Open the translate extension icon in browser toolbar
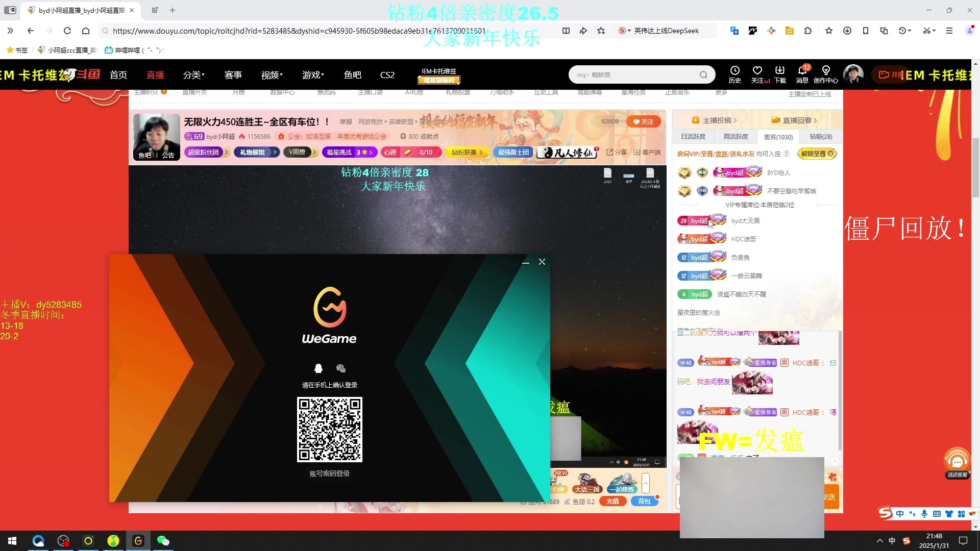The height and width of the screenshot is (551, 980). point(734,31)
